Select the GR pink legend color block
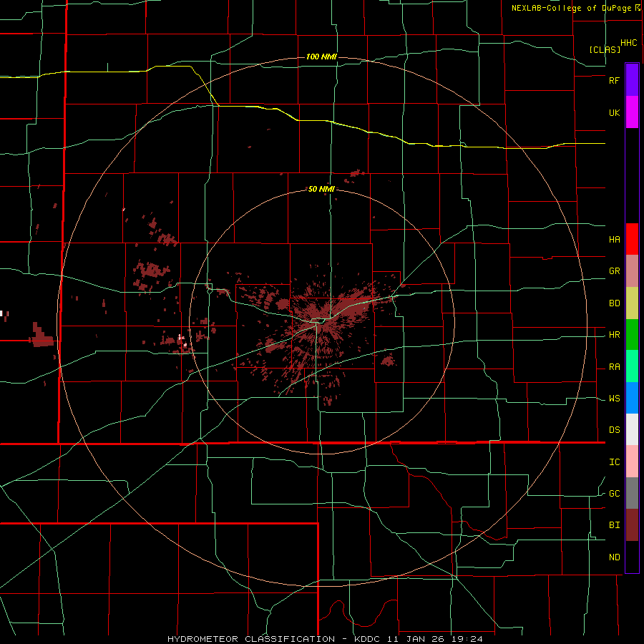 coord(632,271)
